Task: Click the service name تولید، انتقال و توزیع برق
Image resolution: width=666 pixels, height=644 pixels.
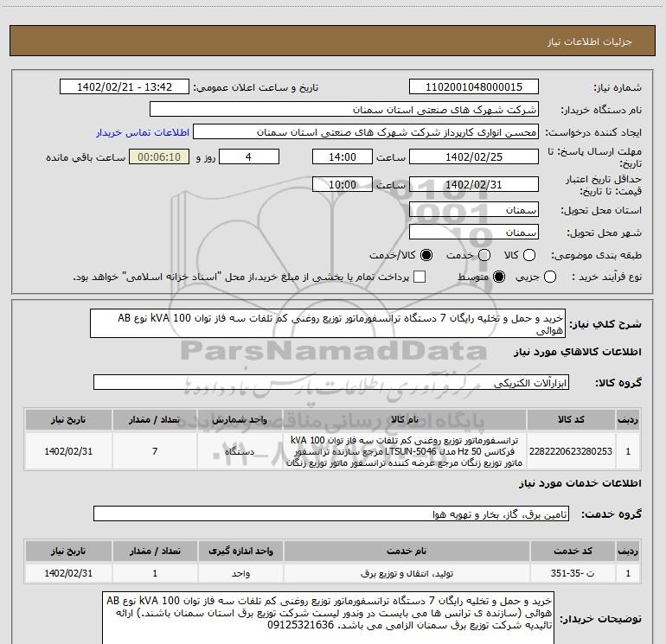Action: pyautogui.click(x=407, y=573)
